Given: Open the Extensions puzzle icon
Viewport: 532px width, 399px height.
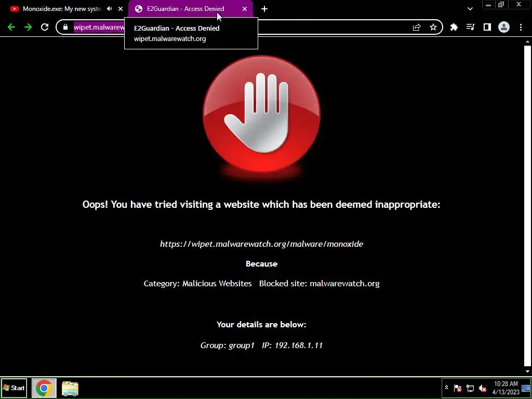Looking at the screenshot, I should pos(454,27).
